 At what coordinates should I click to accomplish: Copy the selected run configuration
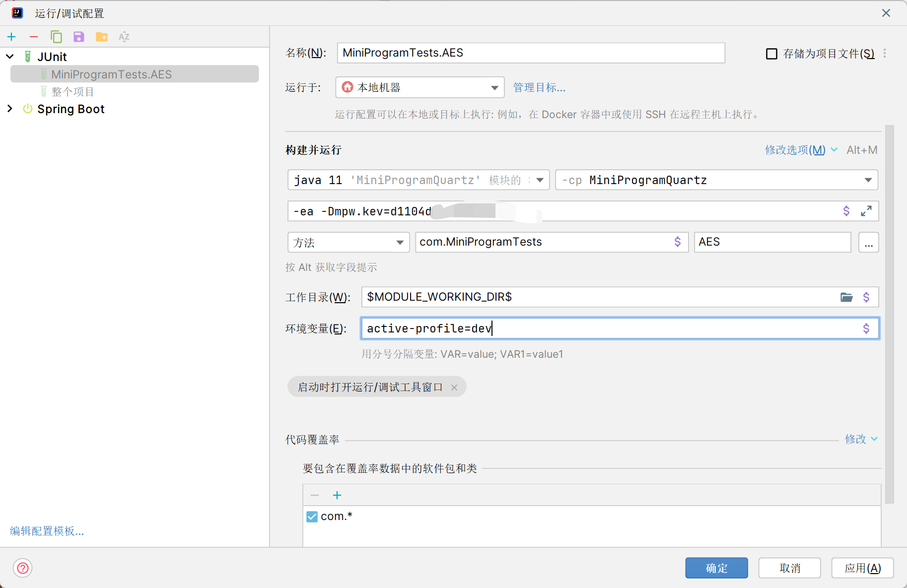56,37
